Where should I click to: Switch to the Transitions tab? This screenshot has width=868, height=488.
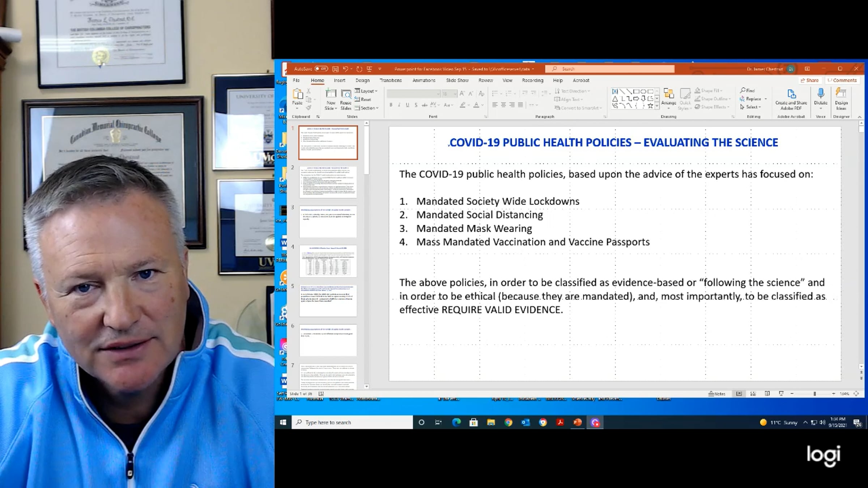coord(391,80)
